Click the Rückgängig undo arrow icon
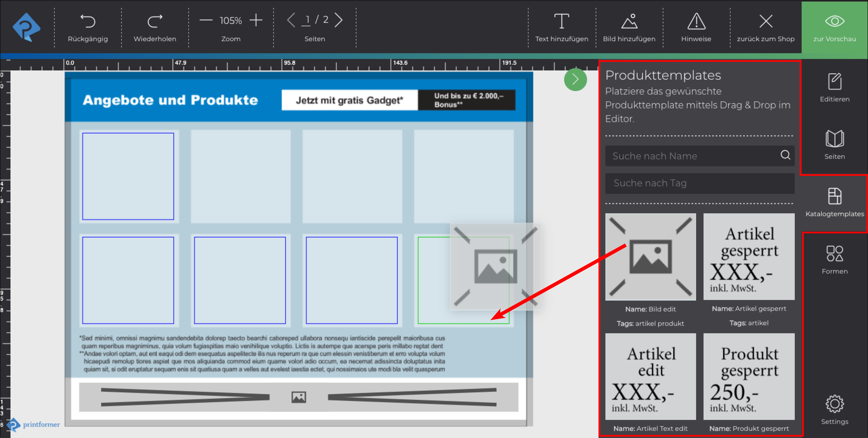The image size is (868, 438). click(x=88, y=22)
